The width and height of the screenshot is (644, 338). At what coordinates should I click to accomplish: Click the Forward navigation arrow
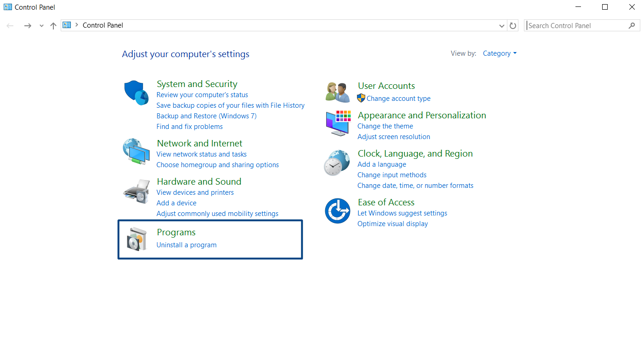[x=28, y=26]
